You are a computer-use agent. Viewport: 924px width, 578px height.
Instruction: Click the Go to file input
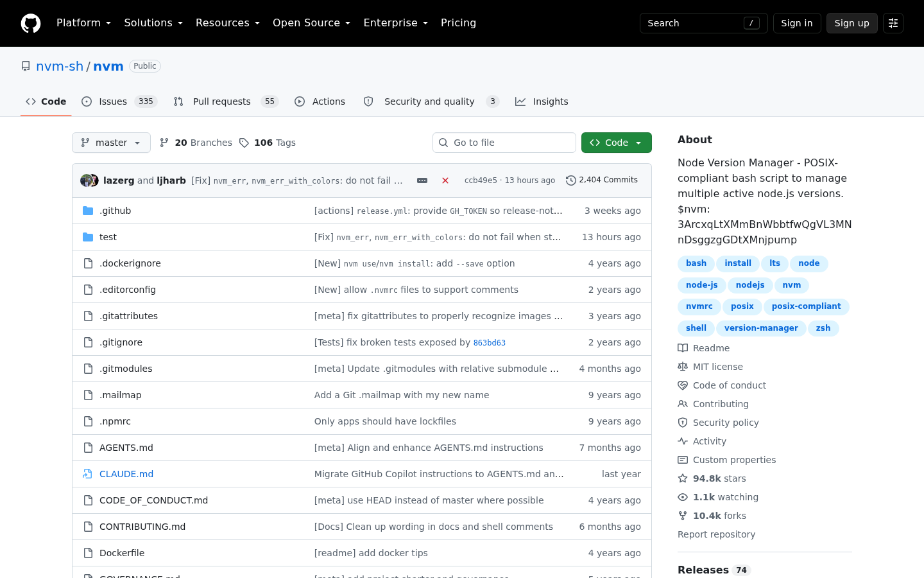(504, 143)
